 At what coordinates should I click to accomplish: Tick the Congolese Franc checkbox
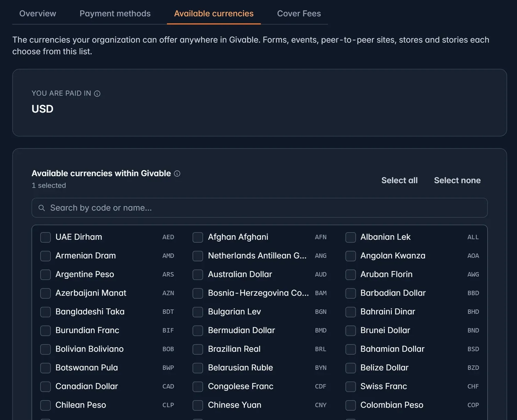tap(198, 387)
